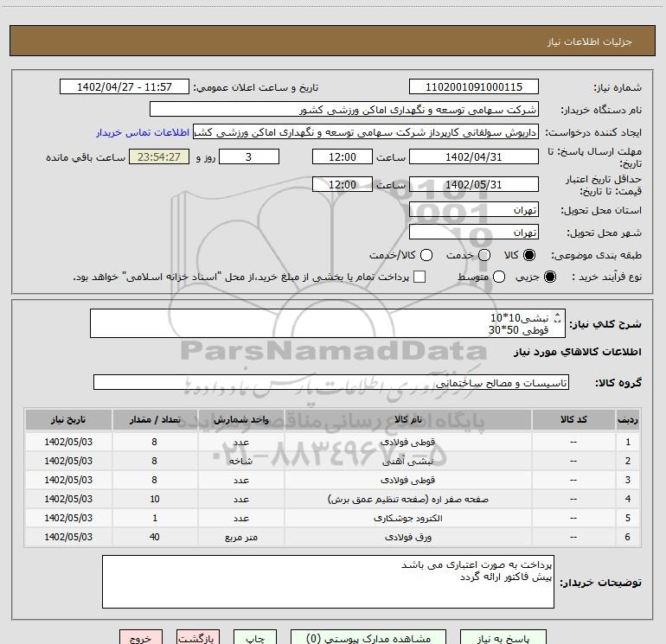Click unit cell شاخه in row 2
Viewport: 666px width, 644px height.
(x=240, y=461)
